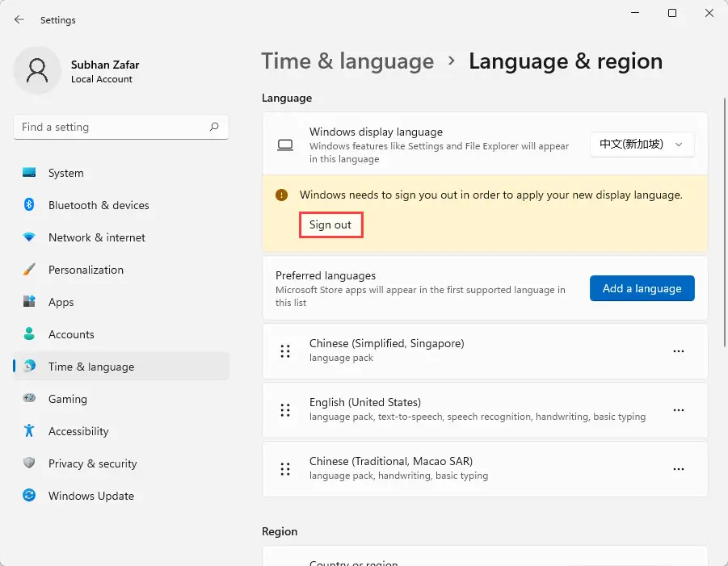The image size is (728, 566).
Task: Expand the Windows display language dropdown
Action: click(x=642, y=145)
